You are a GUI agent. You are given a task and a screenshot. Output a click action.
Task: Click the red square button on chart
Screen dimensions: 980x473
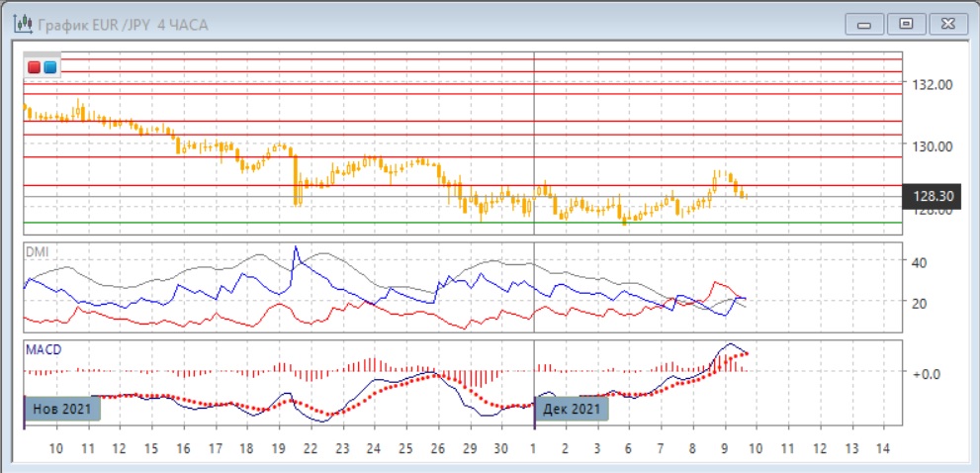point(35,67)
